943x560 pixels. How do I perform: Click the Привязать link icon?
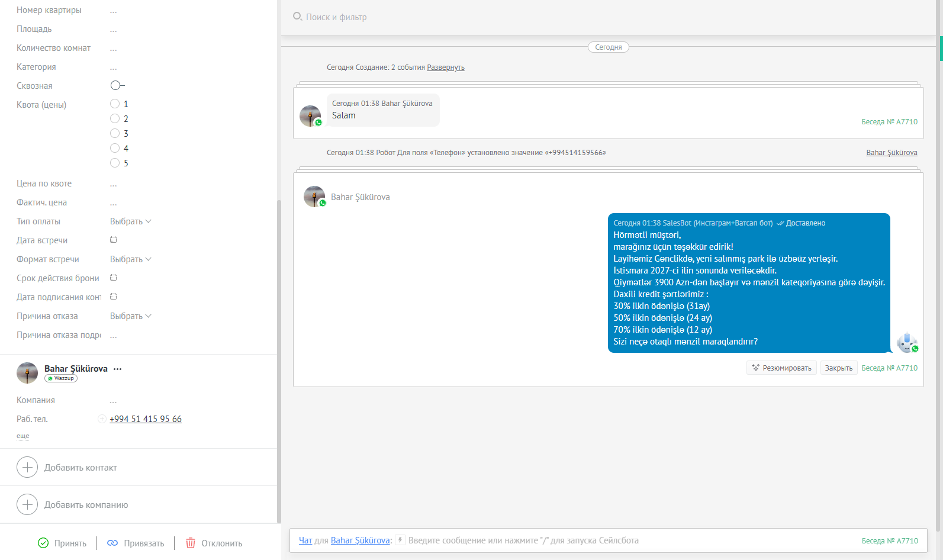point(112,543)
